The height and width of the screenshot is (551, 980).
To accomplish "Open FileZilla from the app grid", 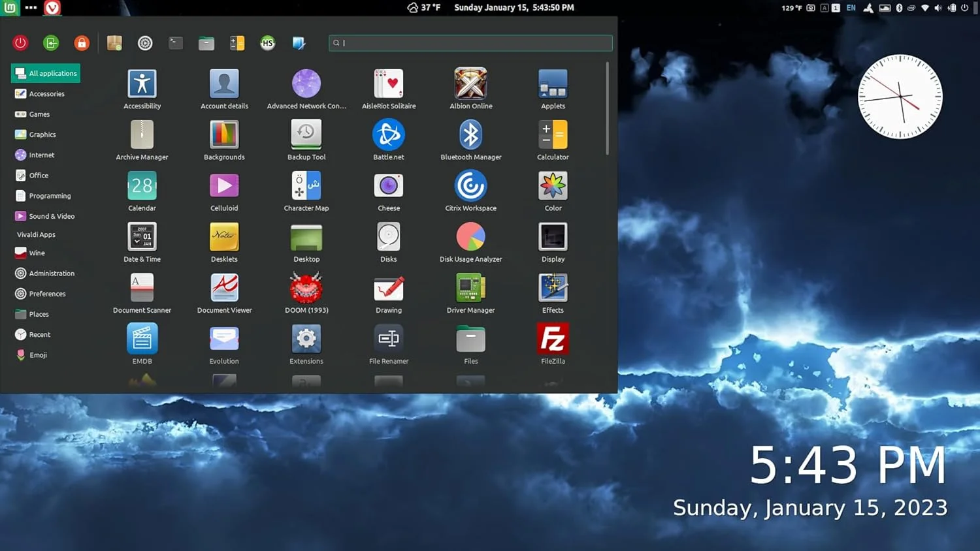I will pos(553,339).
